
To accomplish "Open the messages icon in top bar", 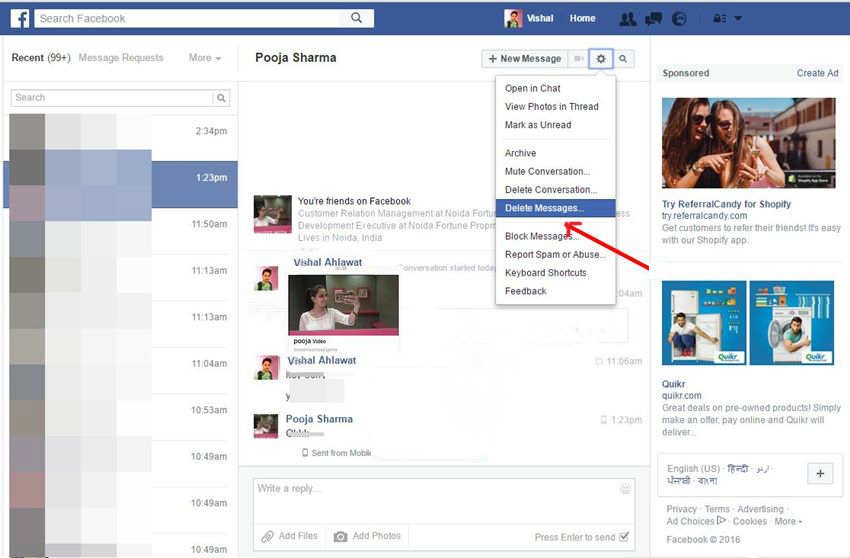I will point(654,18).
